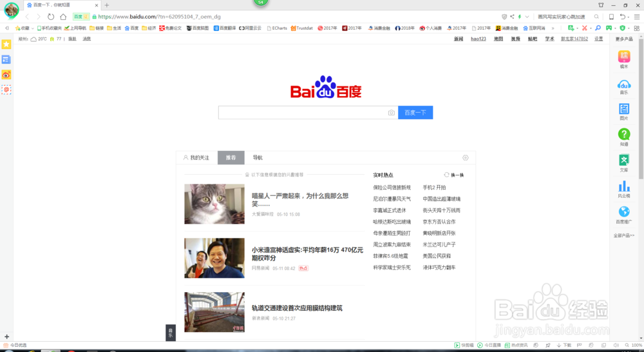This screenshot has height=352, width=644.
Task: Expand the 收藏 favorites dropdown
Action: [32, 28]
